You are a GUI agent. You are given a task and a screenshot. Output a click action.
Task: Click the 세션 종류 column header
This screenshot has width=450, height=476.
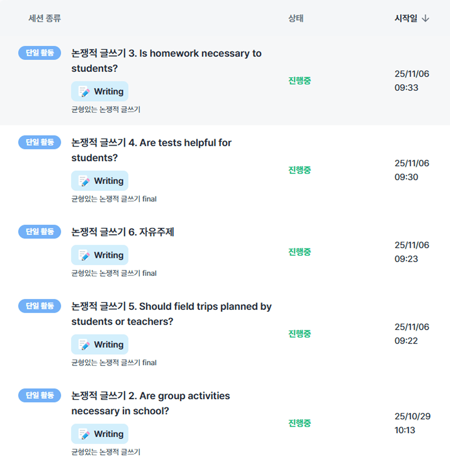click(45, 18)
